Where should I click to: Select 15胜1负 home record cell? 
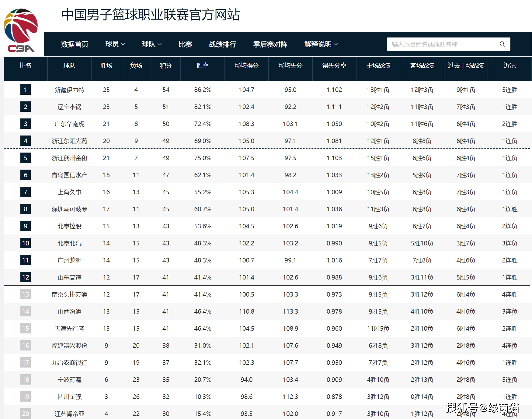[378, 158]
